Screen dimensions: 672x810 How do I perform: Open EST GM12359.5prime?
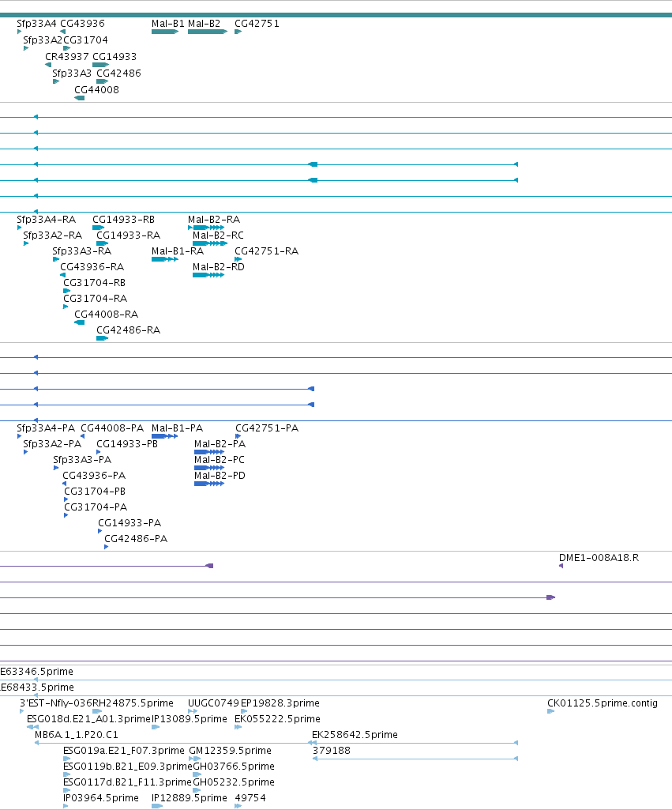pos(194,759)
